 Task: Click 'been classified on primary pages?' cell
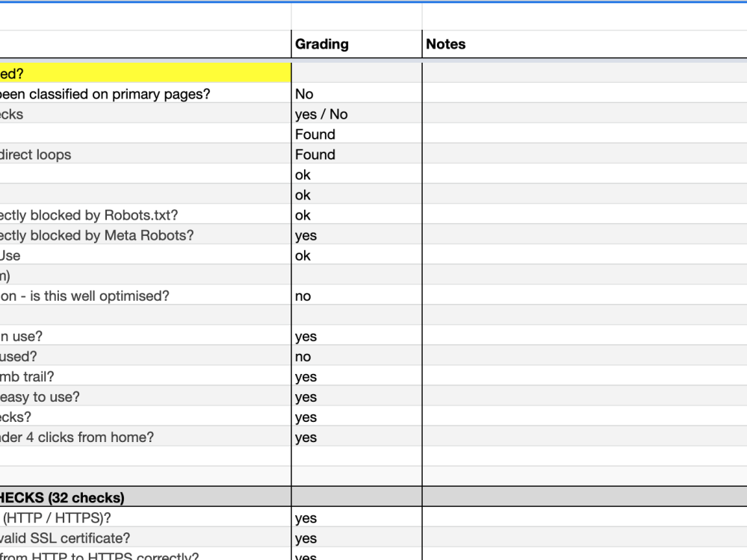pos(146,94)
